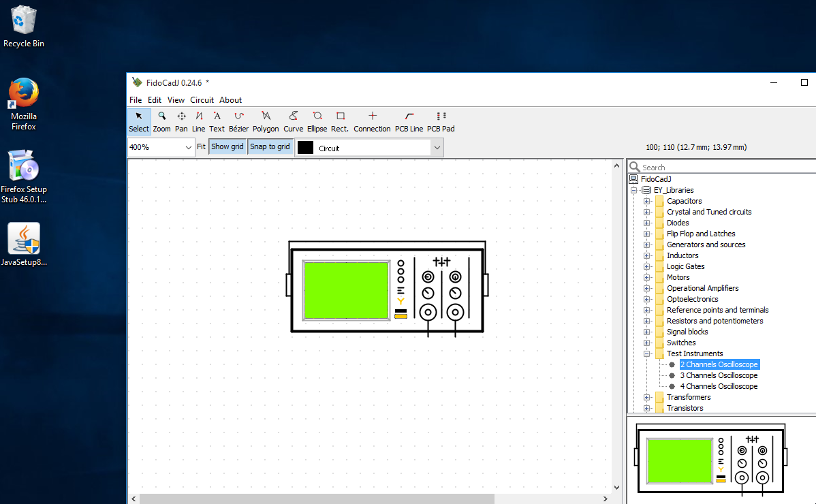Screen dimensions: 816x504
Task: Choose the Line drawing tool
Action: coord(199,121)
